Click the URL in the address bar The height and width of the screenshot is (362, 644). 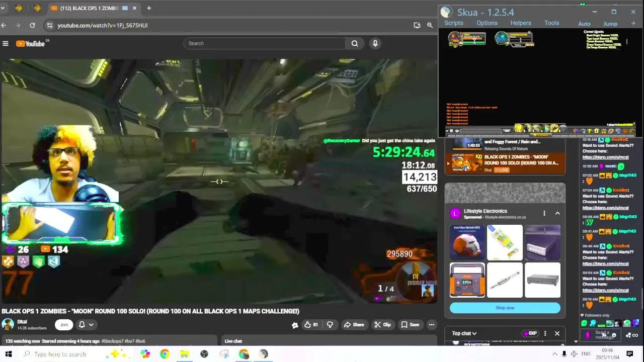point(102,25)
